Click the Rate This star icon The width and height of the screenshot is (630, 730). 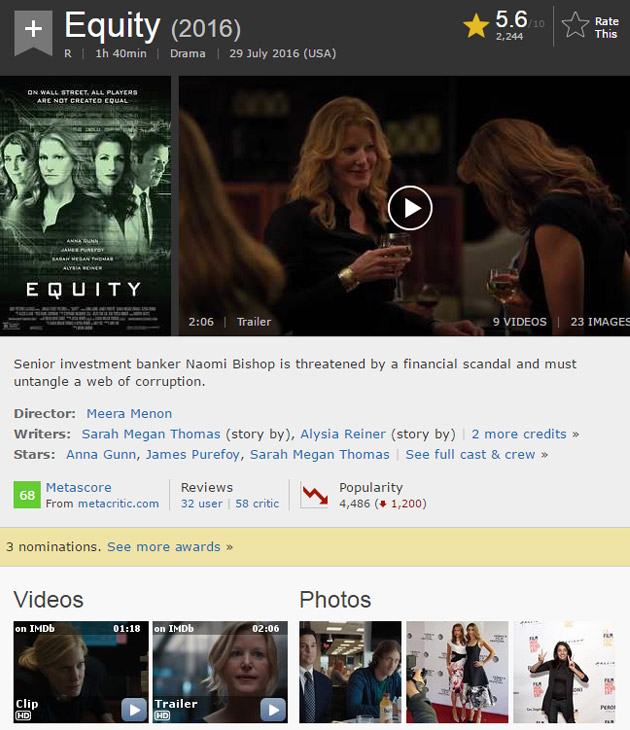pos(575,25)
